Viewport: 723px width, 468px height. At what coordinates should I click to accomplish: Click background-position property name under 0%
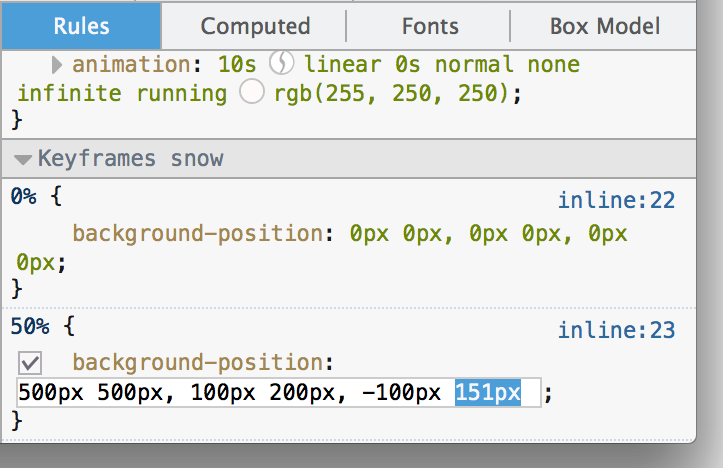(x=195, y=234)
